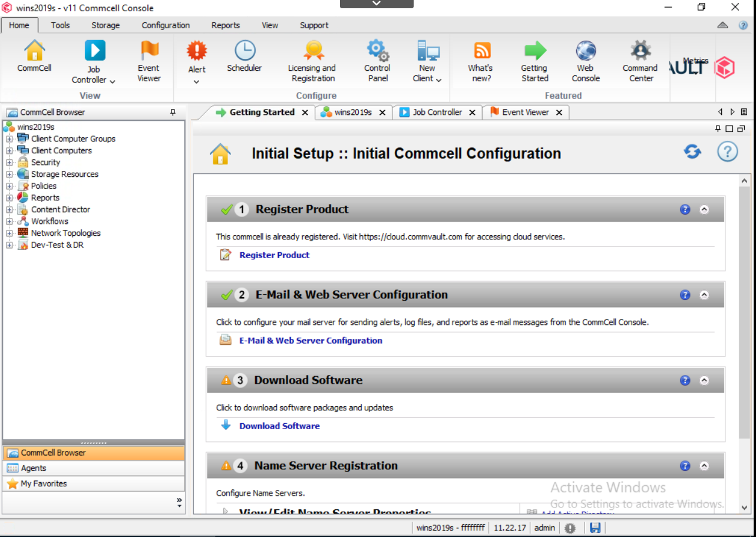Viewport: 756px width, 537px height.
Task: Click the ribbon help icon at top right
Action: pos(743,25)
